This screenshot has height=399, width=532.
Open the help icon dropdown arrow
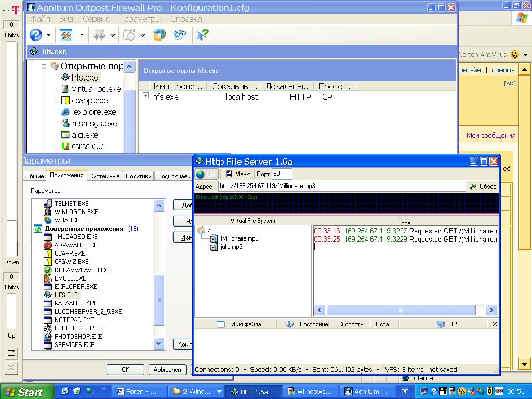[48, 35]
